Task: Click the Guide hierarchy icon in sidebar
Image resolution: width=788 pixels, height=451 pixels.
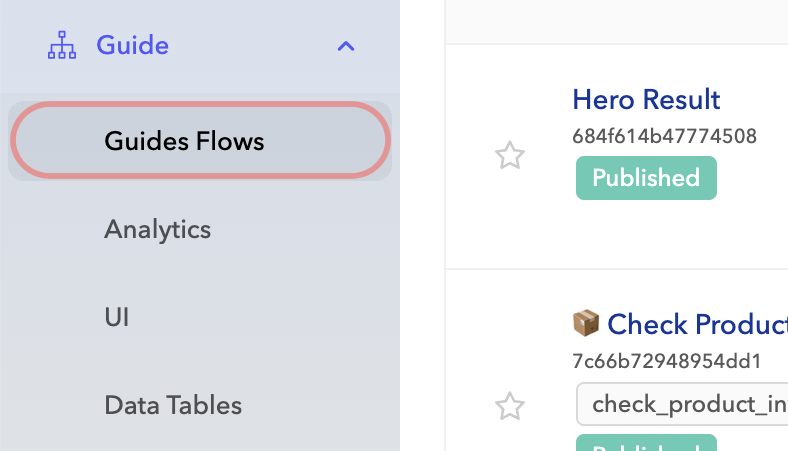Action: pos(62,46)
